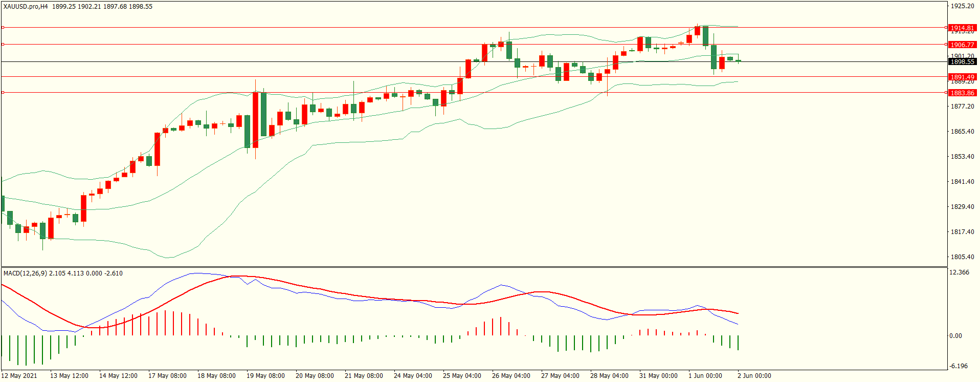Click the 1829.40 price scale value
The image size is (980, 382).
pos(962,207)
